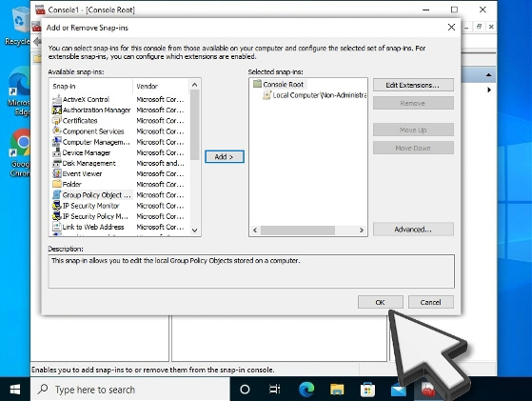Select the 'Device Manager' row text
Image resolution: width=532 pixels, height=401 pixels.
(x=87, y=152)
